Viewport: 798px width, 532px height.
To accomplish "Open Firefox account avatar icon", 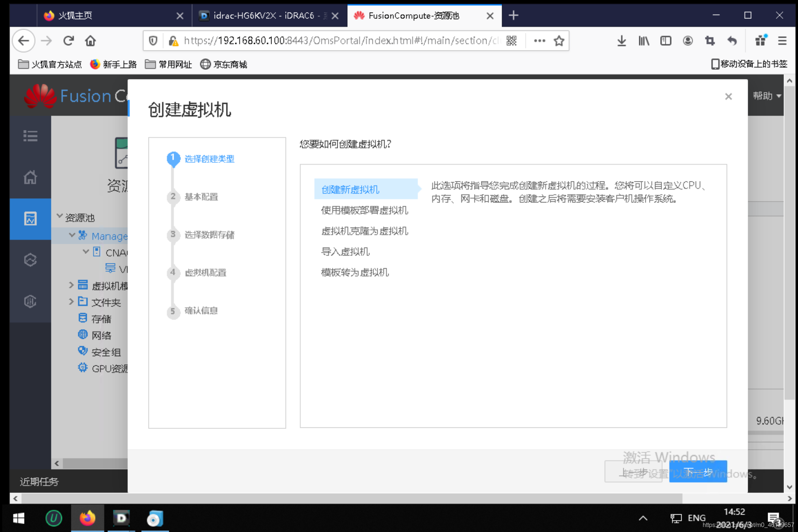I will [688, 41].
